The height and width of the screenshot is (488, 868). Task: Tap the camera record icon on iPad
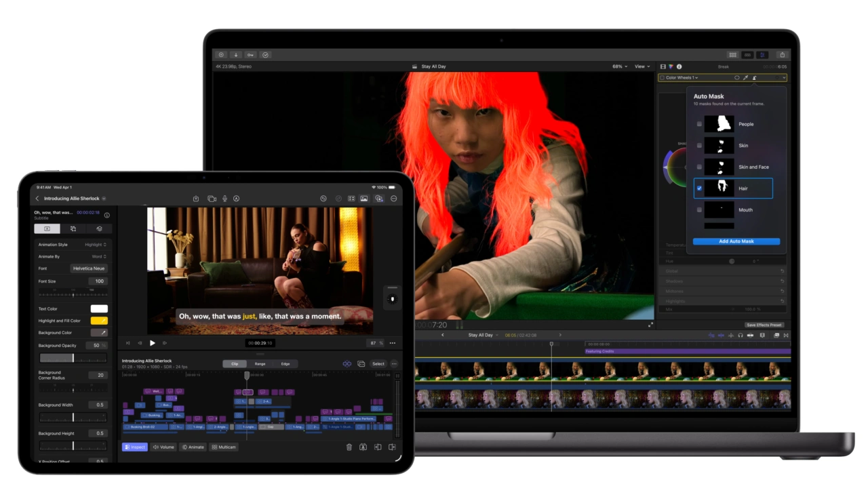click(x=212, y=199)
